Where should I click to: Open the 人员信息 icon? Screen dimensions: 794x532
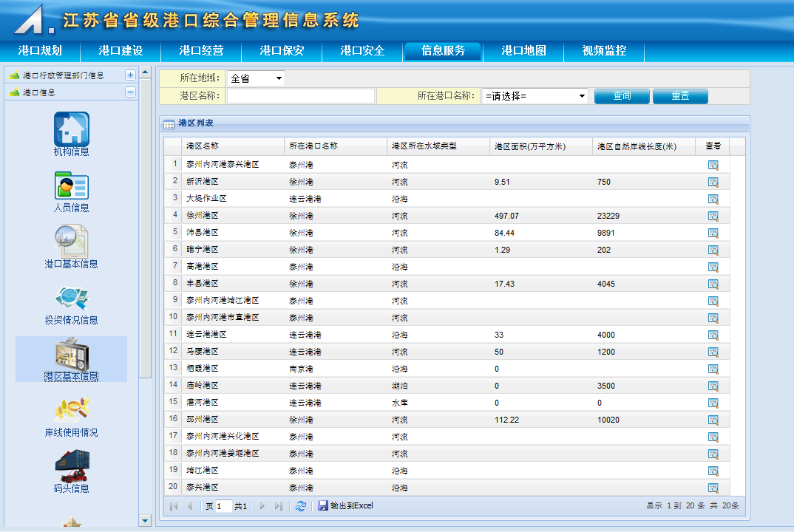pyautogui.click(x=71, y=185)
